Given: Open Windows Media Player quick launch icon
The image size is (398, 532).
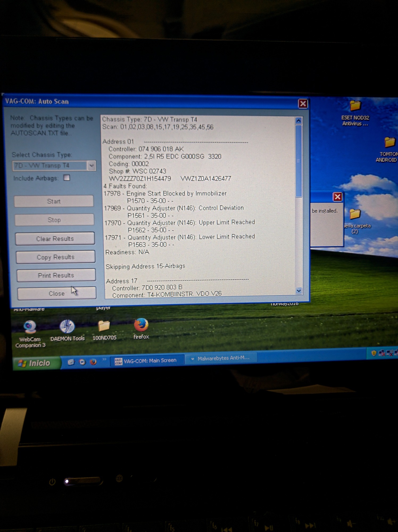Looking at the screenshot, I should click(x=82, y=362).
